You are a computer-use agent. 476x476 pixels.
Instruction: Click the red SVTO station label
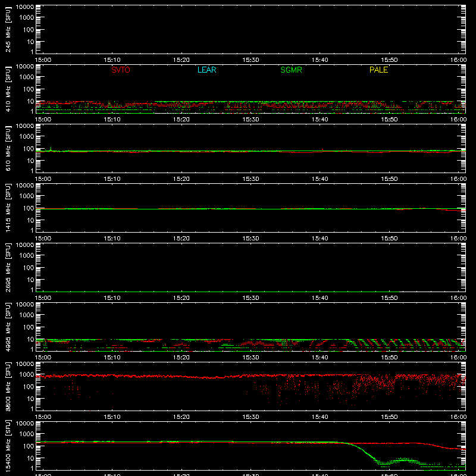[x=121, y=70]
